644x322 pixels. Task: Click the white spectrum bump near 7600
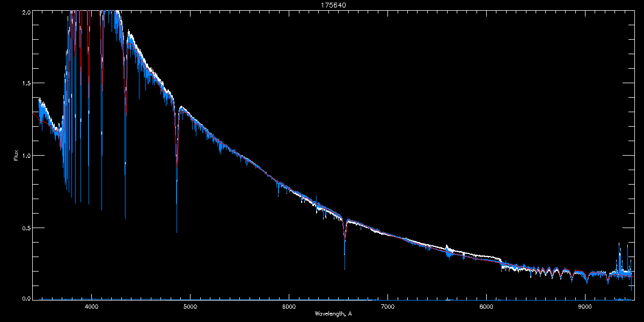click(x=448, y=248)
